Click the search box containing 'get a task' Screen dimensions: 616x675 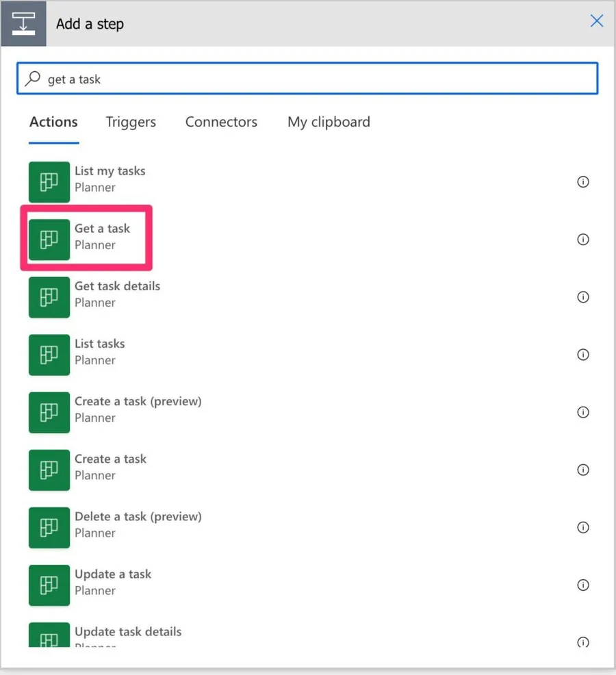click(308, 79)
